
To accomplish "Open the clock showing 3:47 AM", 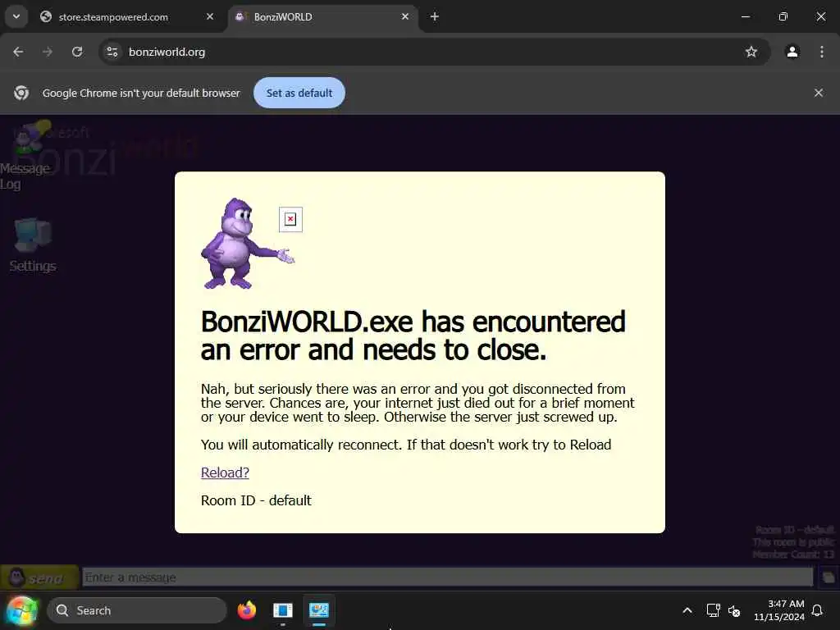I will pyautogui.click(x=779, y=610).
